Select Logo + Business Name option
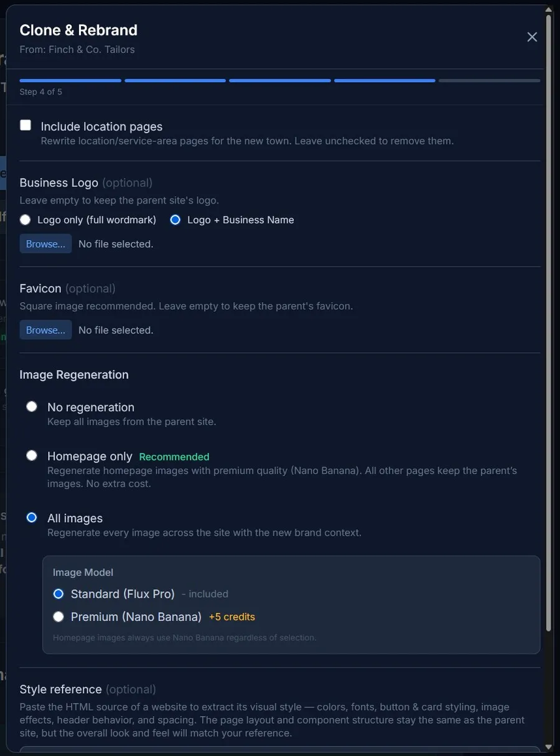Viewport: 560px width, 756px height. [x=175, y=220]
